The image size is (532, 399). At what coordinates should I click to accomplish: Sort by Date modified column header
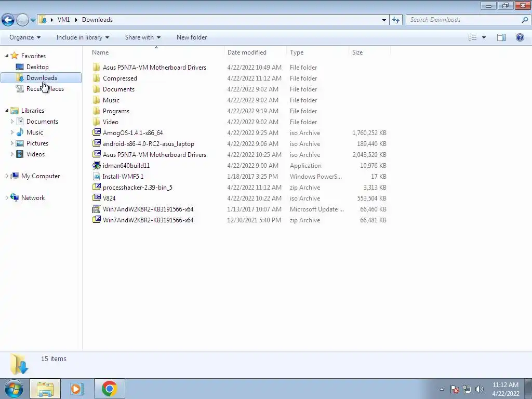coord(256,52)
